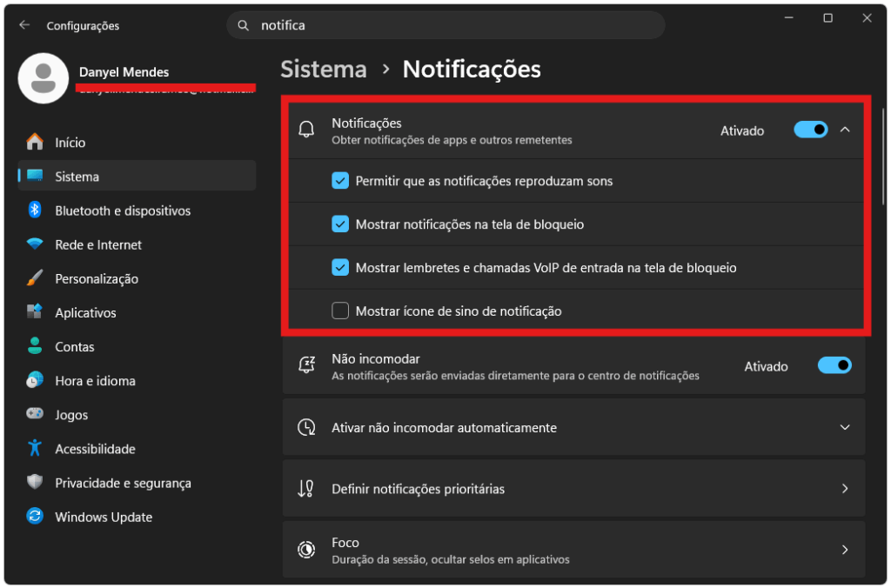Open the Início page

pos(137,142)
